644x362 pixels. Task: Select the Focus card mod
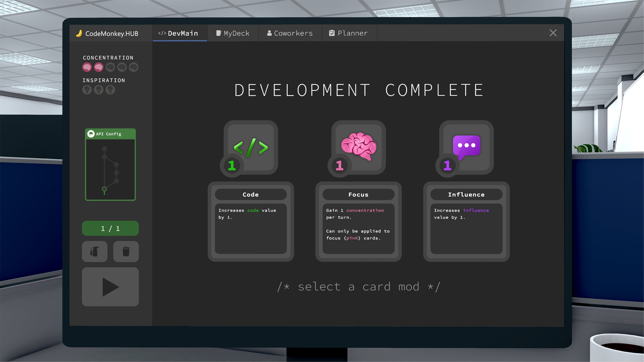click(x=358, y=222)
